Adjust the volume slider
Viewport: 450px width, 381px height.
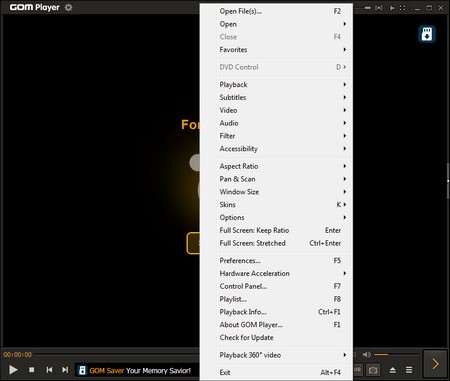click(396, 354)
